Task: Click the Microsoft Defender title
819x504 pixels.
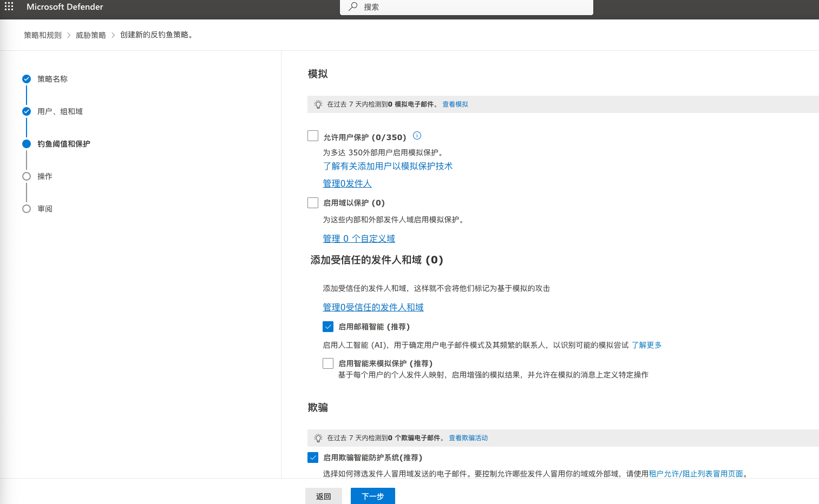Action: (x=65, y=7)
